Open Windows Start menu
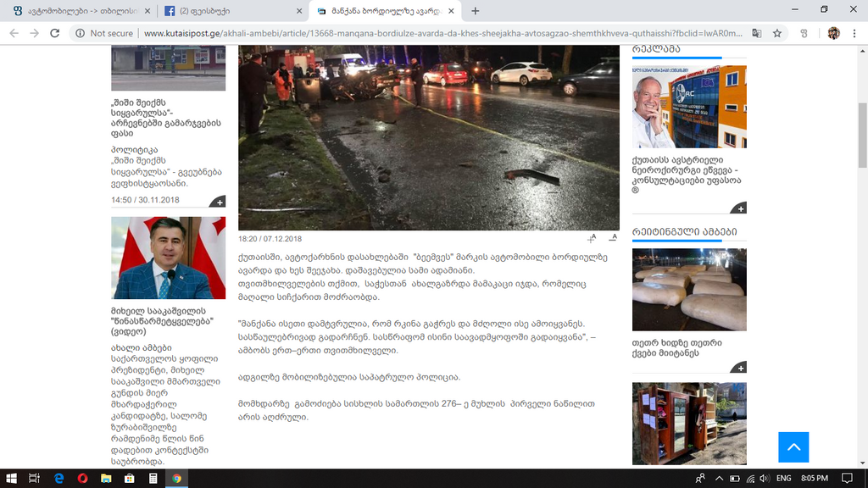 click(x=11, y=478)
